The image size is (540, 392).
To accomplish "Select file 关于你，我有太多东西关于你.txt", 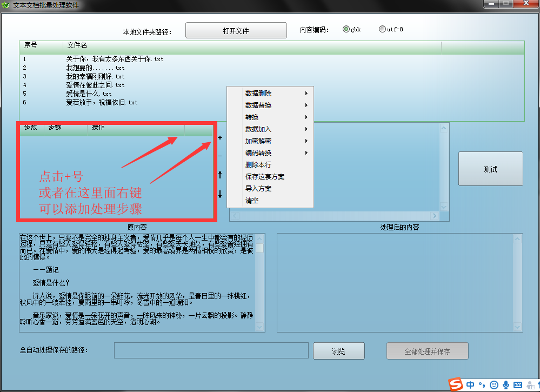I will click(115, 59).
